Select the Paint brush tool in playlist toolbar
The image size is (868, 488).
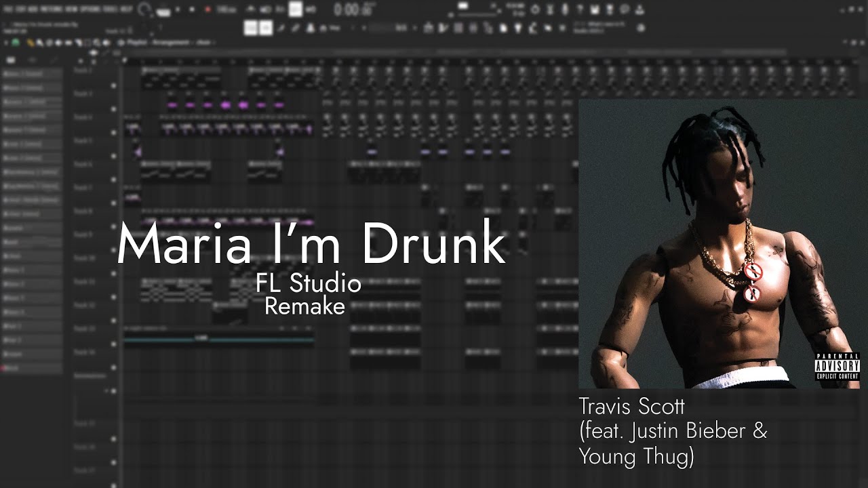click(40, 43)
